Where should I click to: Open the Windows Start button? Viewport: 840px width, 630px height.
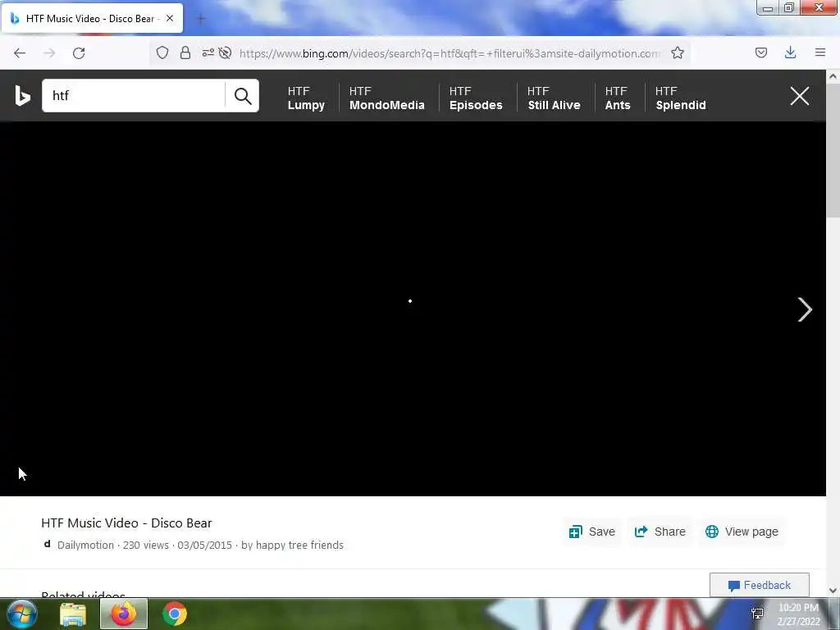22,614
